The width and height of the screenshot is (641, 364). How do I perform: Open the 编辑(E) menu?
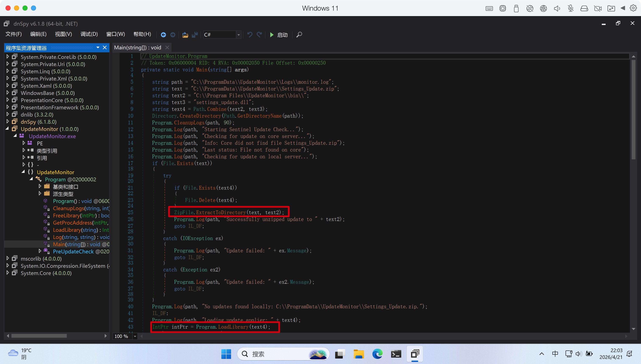pyautogui.click(x=38, y=34)
